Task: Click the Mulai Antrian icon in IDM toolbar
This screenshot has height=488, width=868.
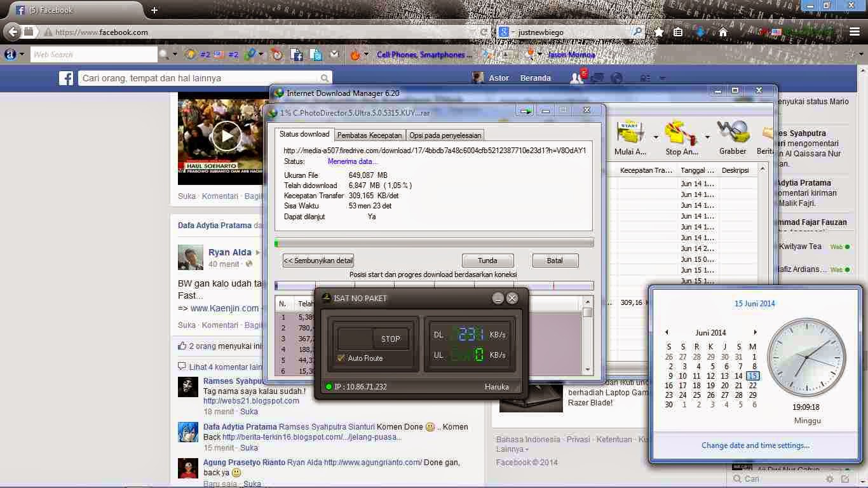Action: tap(630, 132)
